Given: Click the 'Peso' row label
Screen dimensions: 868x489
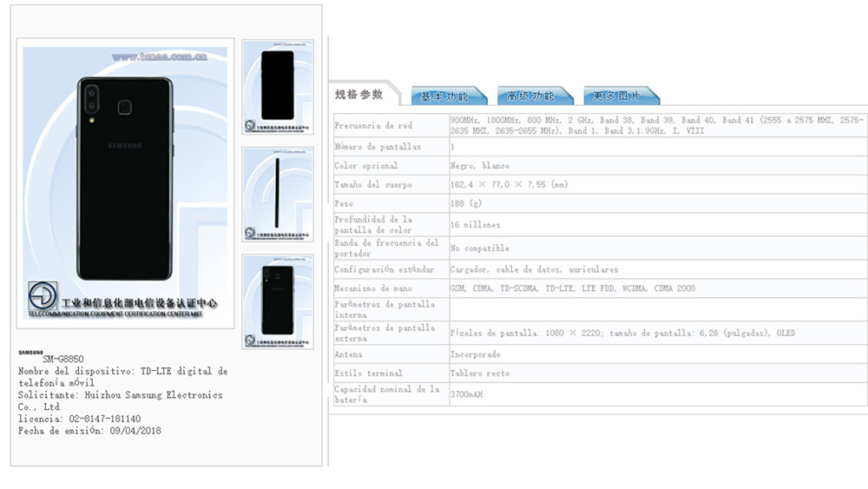Looking at the screenshot, I should pyautogui.click(x=343, y=203).
